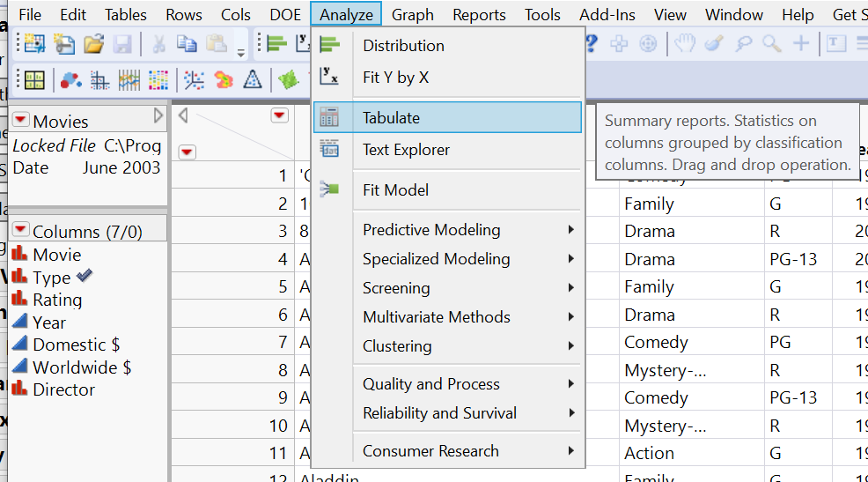The width and height of the screenshot is (868, 482).
Task: Select the Worldwide $ column in the list
Action: pos(82,367)
